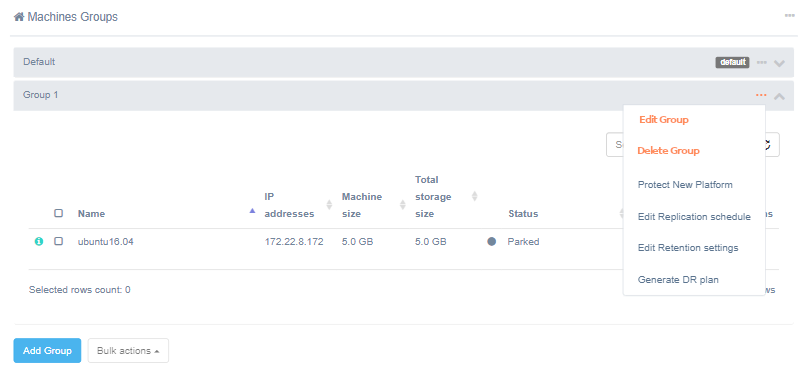This screenshot has height=377, width=807.
Task: Click the orange ellipsis for Group 1
Action: coord(761,95)
